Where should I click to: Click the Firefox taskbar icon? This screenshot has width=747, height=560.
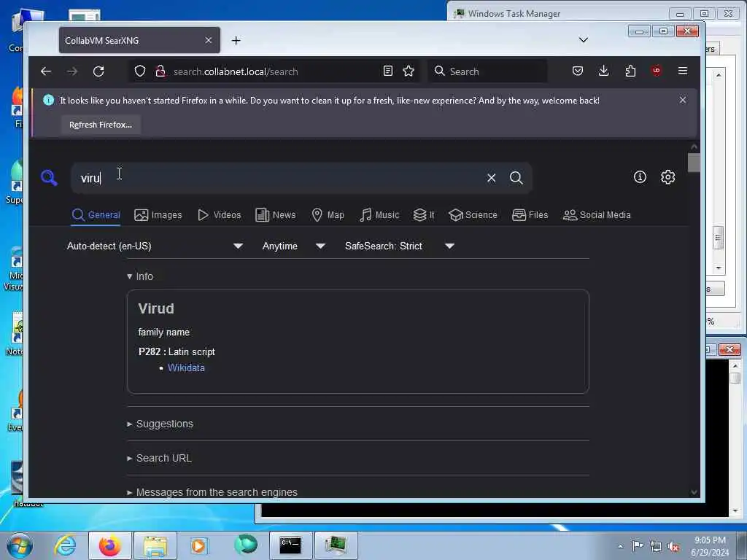[110, 545]
